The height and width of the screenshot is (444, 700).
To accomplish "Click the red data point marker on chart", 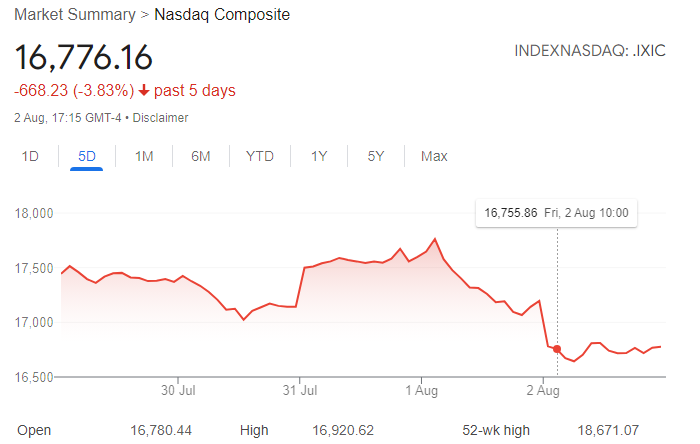I will pos(557,349).
